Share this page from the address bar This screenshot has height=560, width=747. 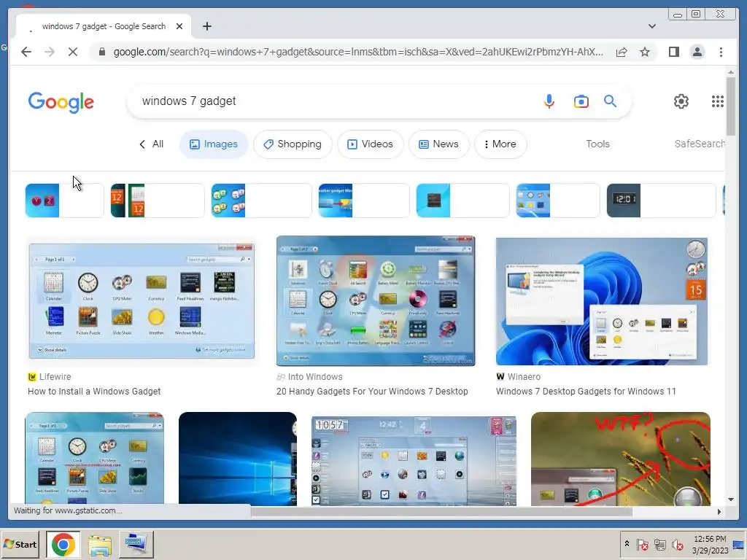click(622, 52)
